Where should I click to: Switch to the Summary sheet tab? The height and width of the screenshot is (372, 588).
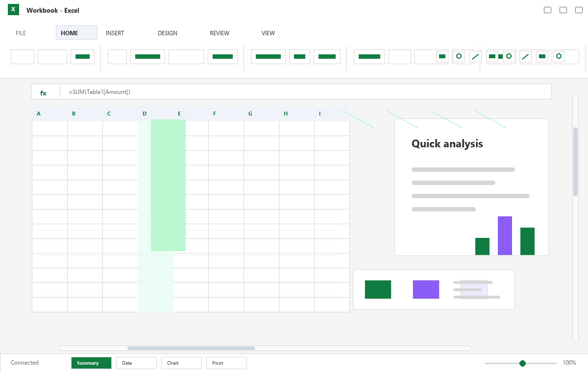[x=91, y=363]
